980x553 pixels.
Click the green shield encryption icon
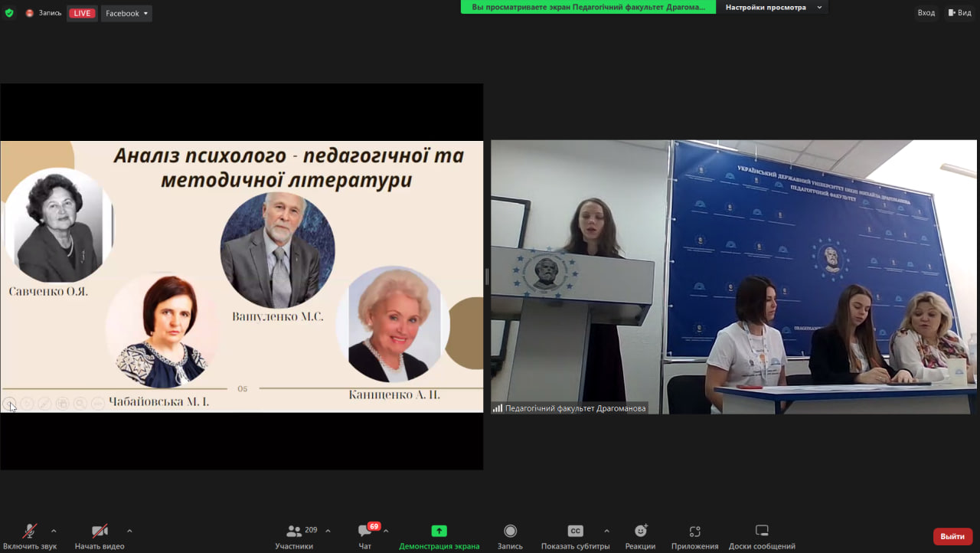point(9,13)
